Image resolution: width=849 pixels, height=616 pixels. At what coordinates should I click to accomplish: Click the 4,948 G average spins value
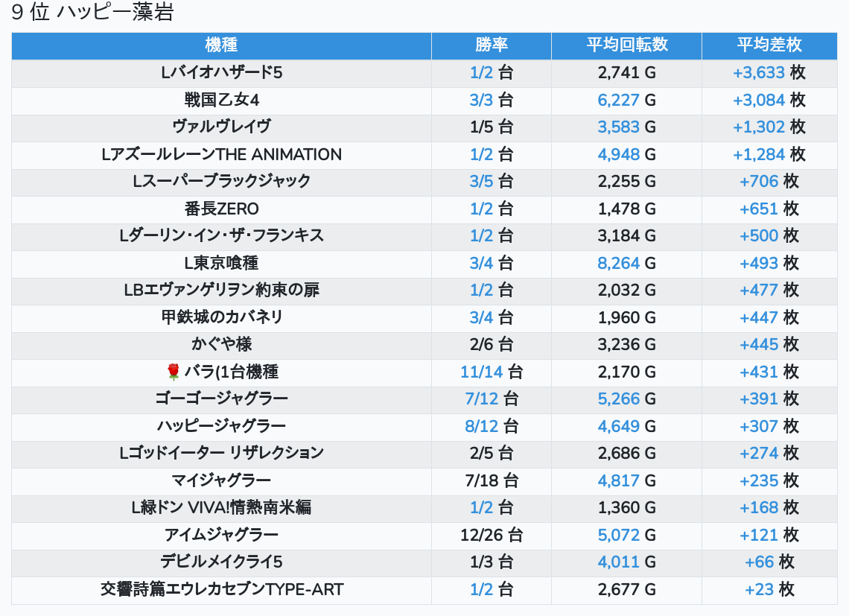627,154
